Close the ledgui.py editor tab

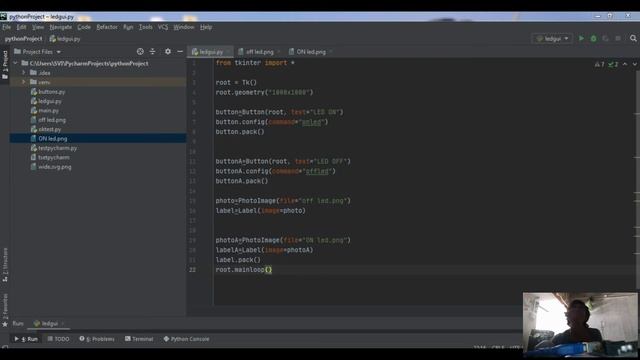tap(229, 52)
